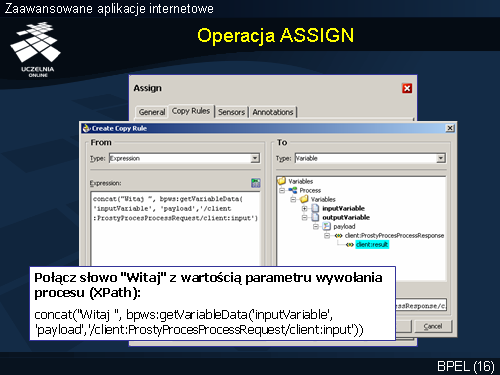Collapse the payload node
The width and height of the screenshot is (500, 375).
(316, 227)
